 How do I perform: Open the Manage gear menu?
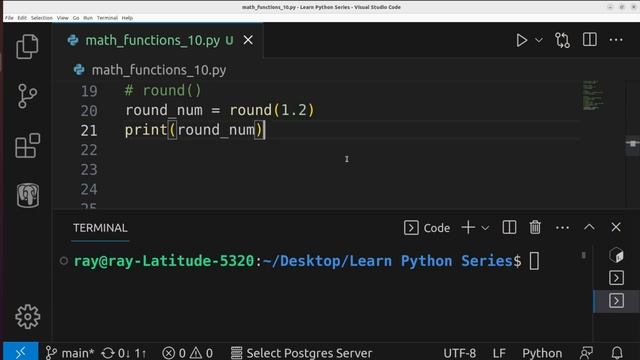coord(28,316)
